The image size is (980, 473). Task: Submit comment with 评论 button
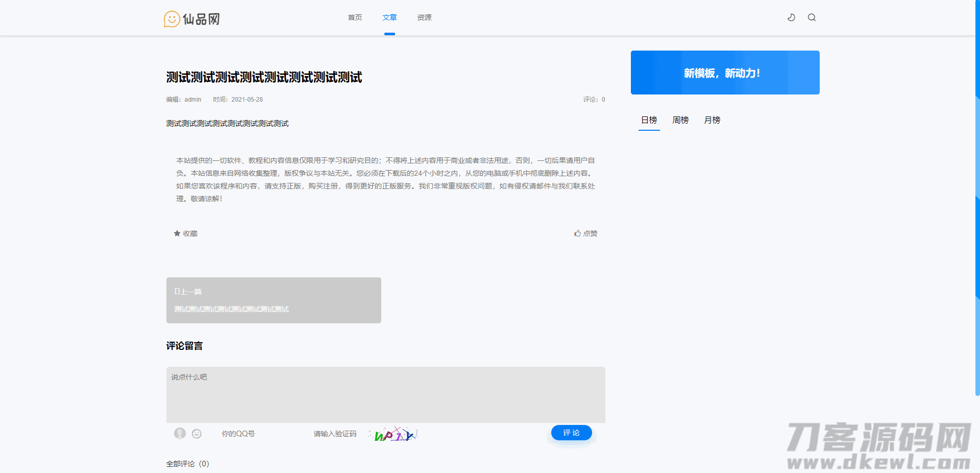pos(571,433)
